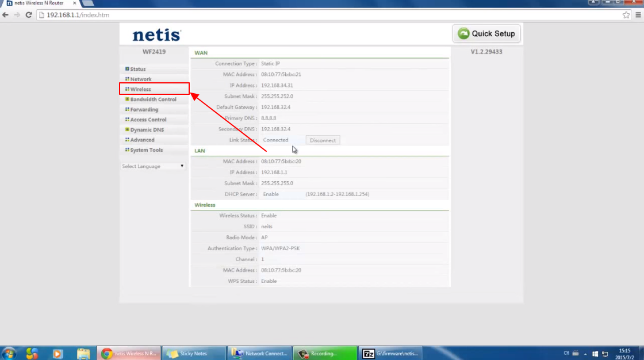
Task: Switch to Sticky Notes taskbar window
Action: [194, 354]
